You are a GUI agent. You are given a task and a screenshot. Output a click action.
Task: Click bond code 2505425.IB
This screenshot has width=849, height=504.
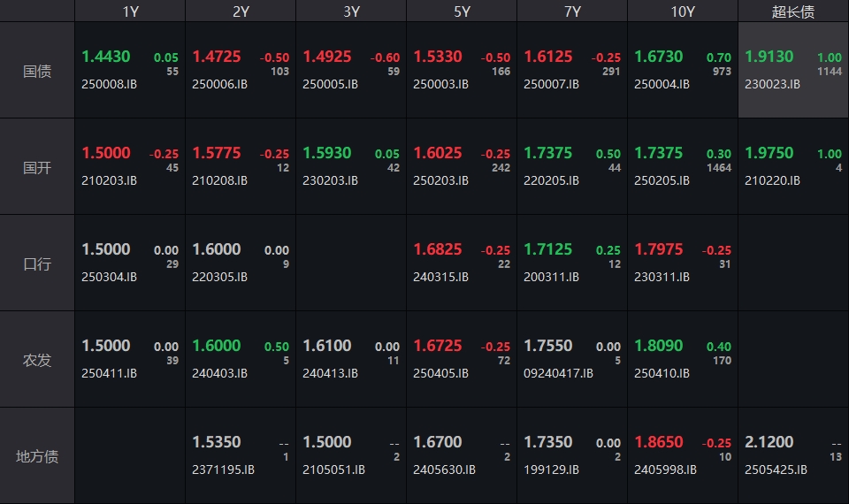tap(776, 470)
